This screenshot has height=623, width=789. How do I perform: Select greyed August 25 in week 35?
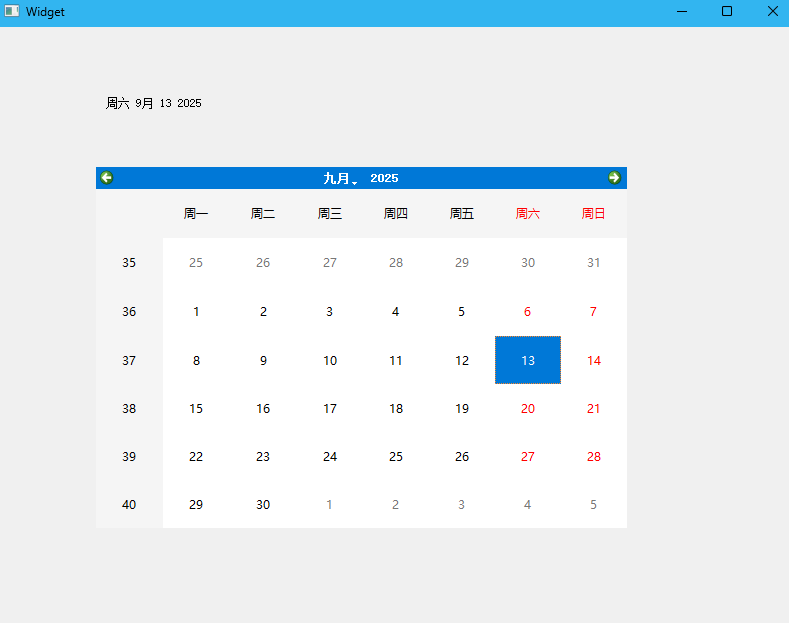click(196, 263)
